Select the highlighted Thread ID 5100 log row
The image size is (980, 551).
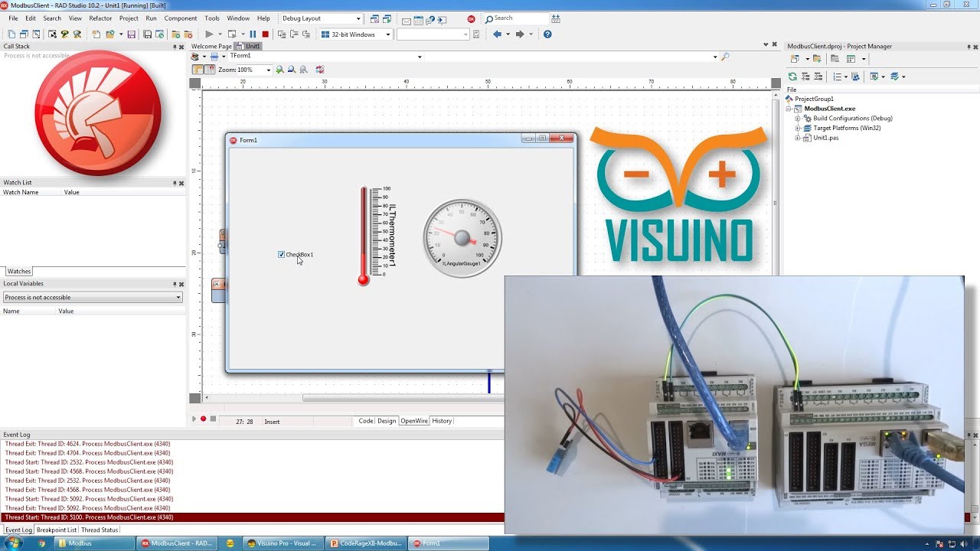click(x=253, y=517)
